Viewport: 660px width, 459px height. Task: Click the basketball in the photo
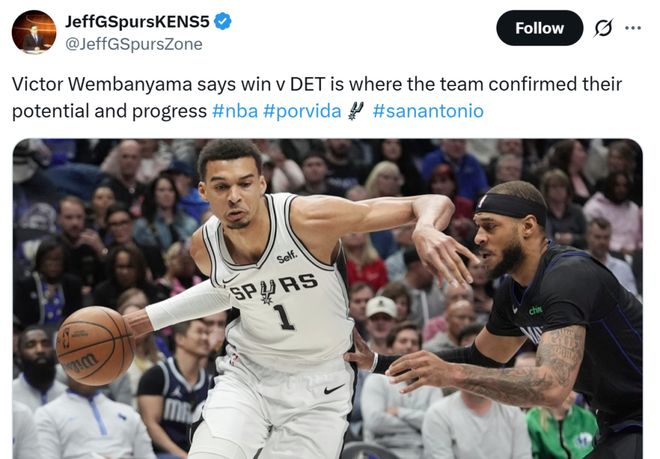95,346
